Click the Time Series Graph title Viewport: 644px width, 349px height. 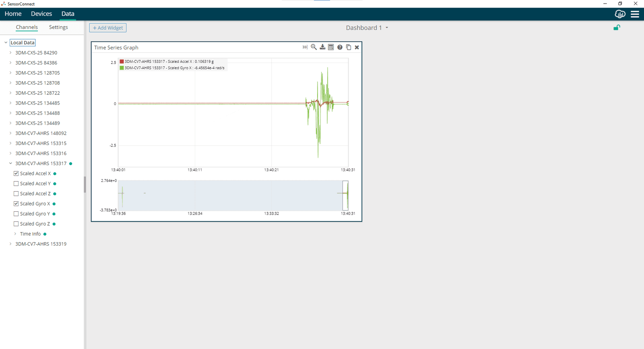(x=116, y=47)
